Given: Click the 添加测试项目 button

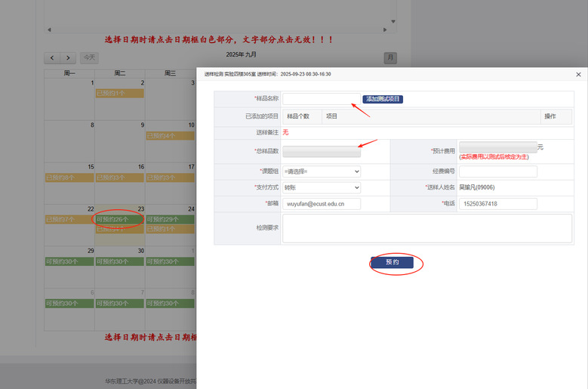Looking at the screenshot, I should [x=383, y=99].
